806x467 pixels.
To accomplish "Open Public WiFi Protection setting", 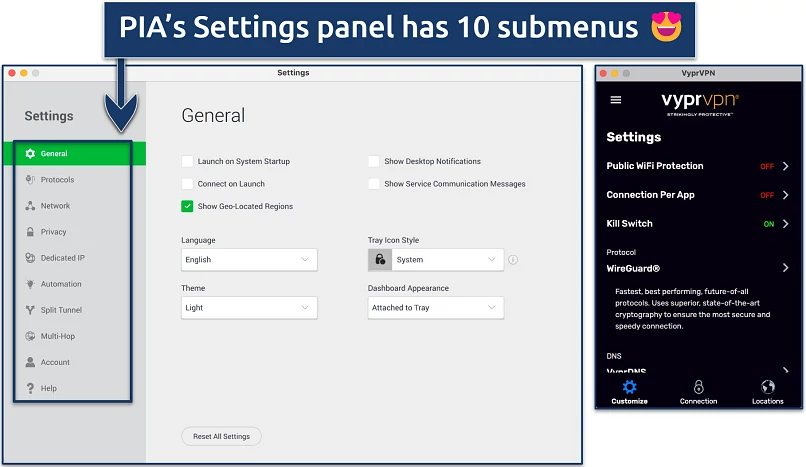I will pyautogui.click(x=698, y=166).
